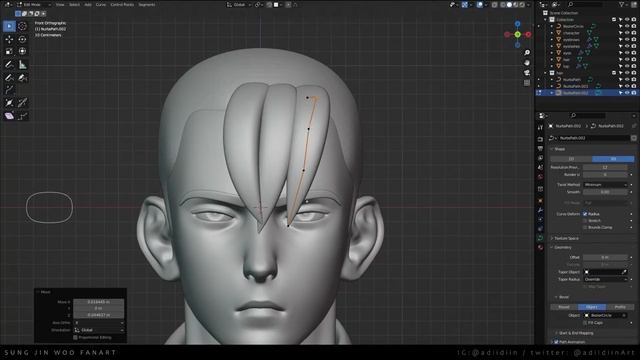
Task: Set curve shape to 3D
Action: click(613, 159)
